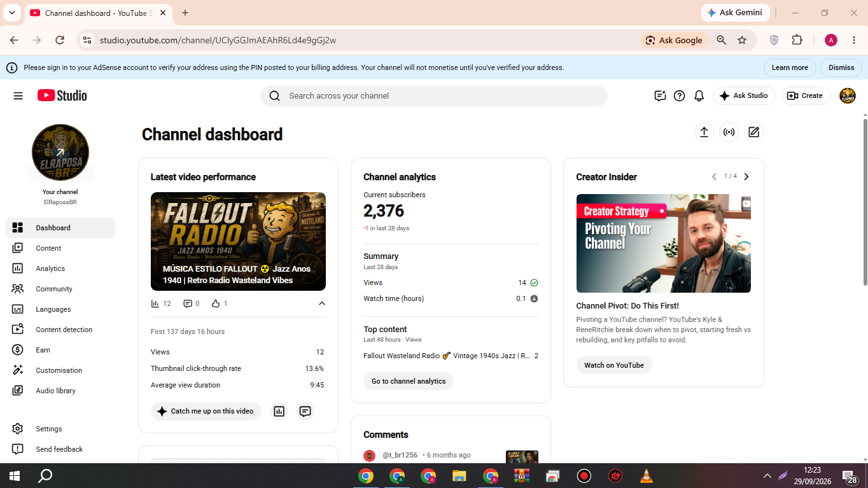Screen dimensions: 868x488
Task: Click the ElRaposaBR channel profile picture
Action: (60, 153)
